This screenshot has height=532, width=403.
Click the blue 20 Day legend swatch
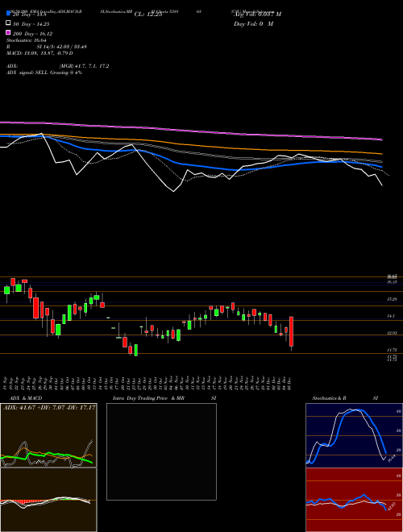[x=9, y=14]
